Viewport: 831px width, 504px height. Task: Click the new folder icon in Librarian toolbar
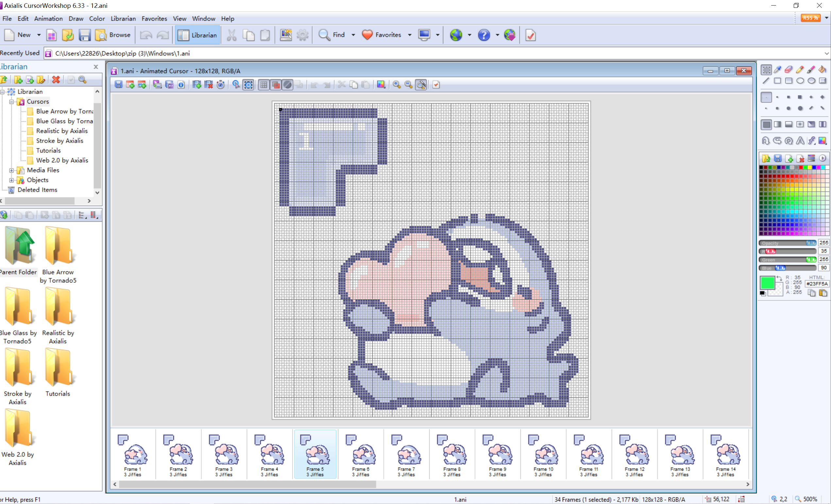coord(18,79)
